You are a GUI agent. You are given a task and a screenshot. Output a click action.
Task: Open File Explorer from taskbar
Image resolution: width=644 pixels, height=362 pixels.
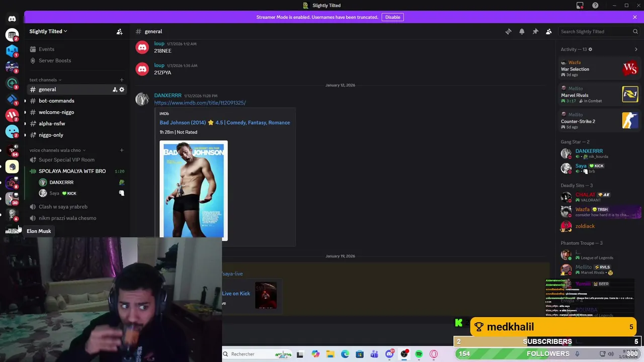pyautogui.click(x=330, y=354)
